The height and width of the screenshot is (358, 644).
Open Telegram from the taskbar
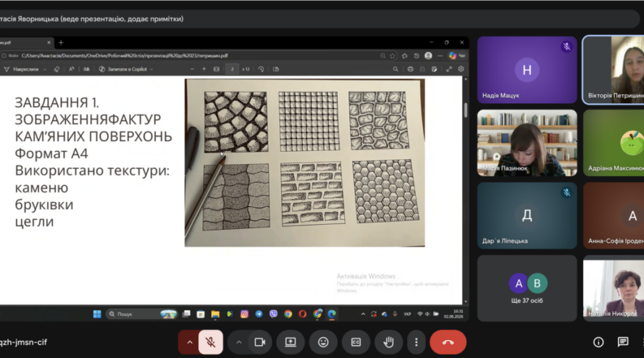click(x=259, y=314)
